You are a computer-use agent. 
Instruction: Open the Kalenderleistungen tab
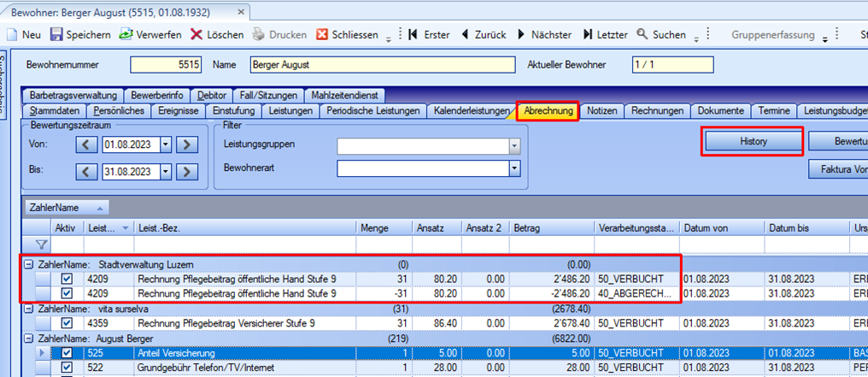click(x=471, y=111)
